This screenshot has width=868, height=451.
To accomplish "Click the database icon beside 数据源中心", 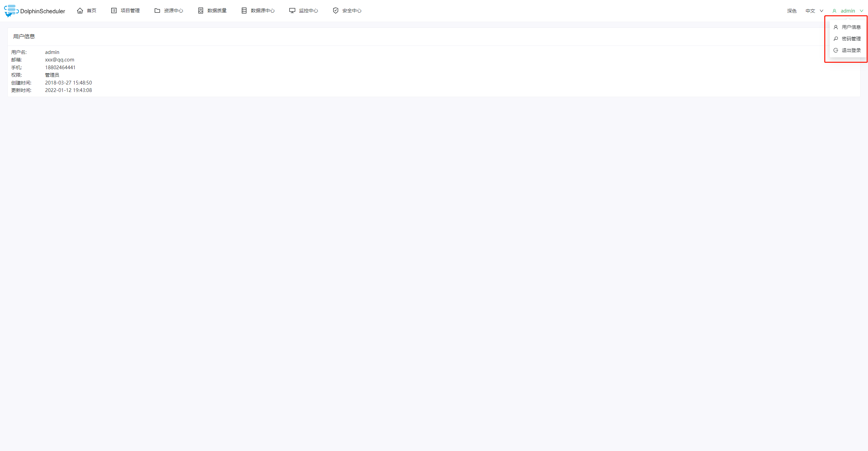I will [244, 11].
